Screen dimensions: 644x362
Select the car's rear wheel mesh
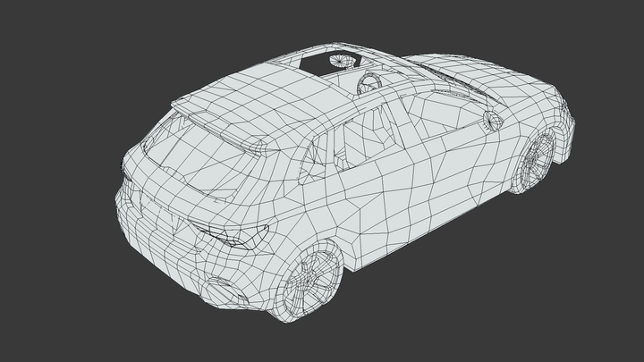click(309, 280)
